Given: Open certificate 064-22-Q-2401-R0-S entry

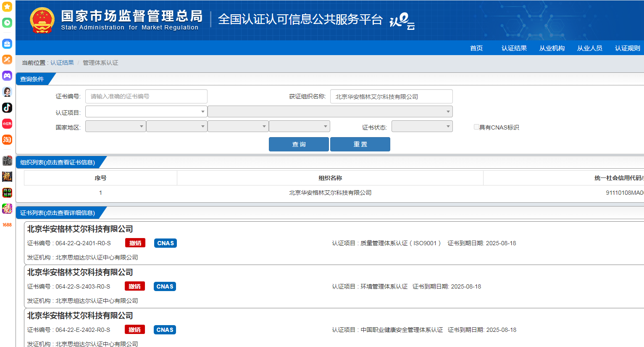Looking at the screenshot, I should pos(83,243).
